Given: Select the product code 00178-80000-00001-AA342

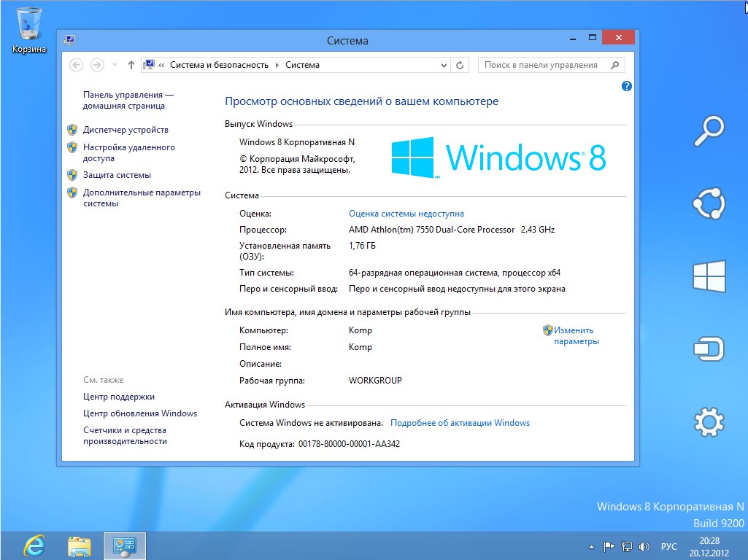Looking at the screenshot, I should (349, 444).
